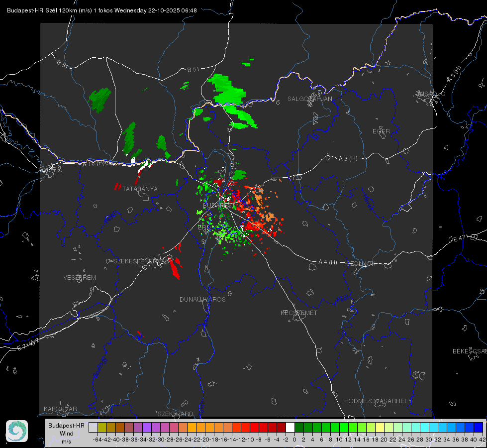Click the TATABÁNYA city label
Screen dimensions: 487x448
pos(140,189)
